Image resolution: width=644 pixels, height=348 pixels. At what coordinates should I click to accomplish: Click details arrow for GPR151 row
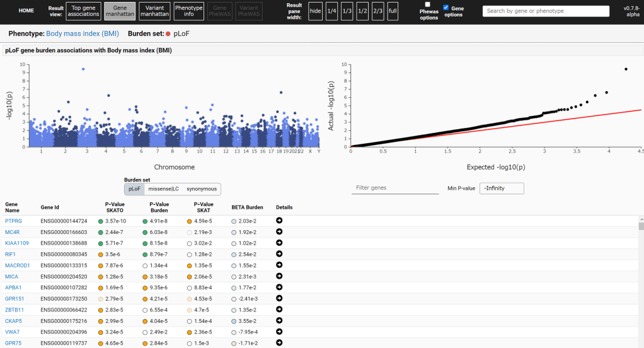point(279,298)
